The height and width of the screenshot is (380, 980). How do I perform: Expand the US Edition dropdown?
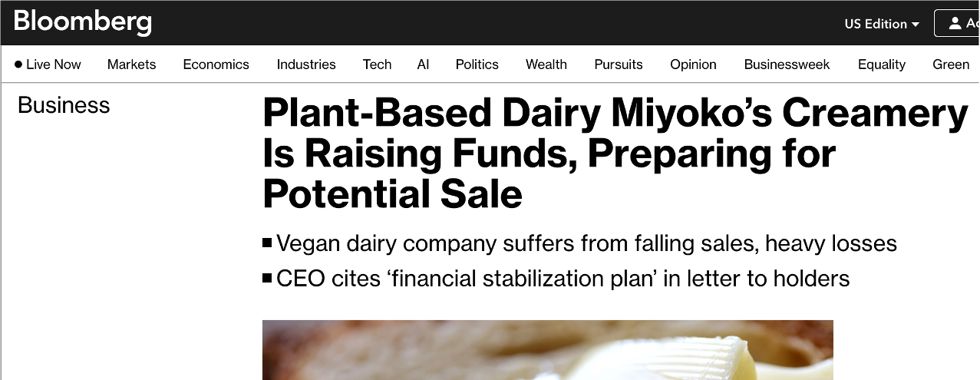pyautogui.click(x=882, y=24)
